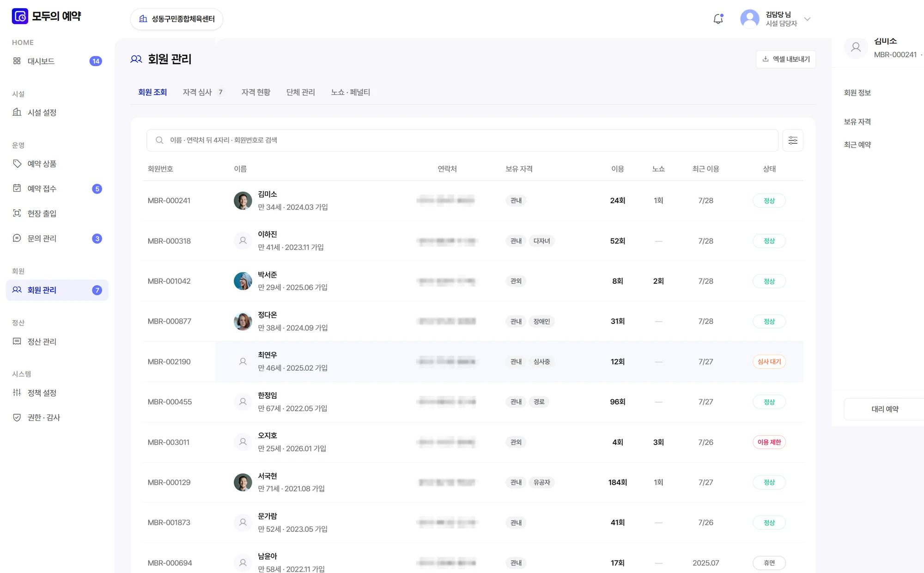Open 회원 관리 in the sidebar
This screenshot has width=924, height=573.
(57, 290)
